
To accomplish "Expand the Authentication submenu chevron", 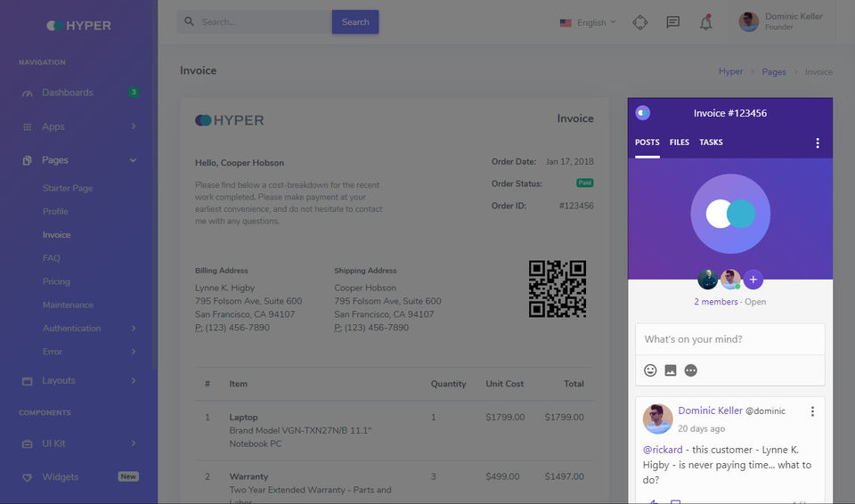I will (x=134, y=329).
